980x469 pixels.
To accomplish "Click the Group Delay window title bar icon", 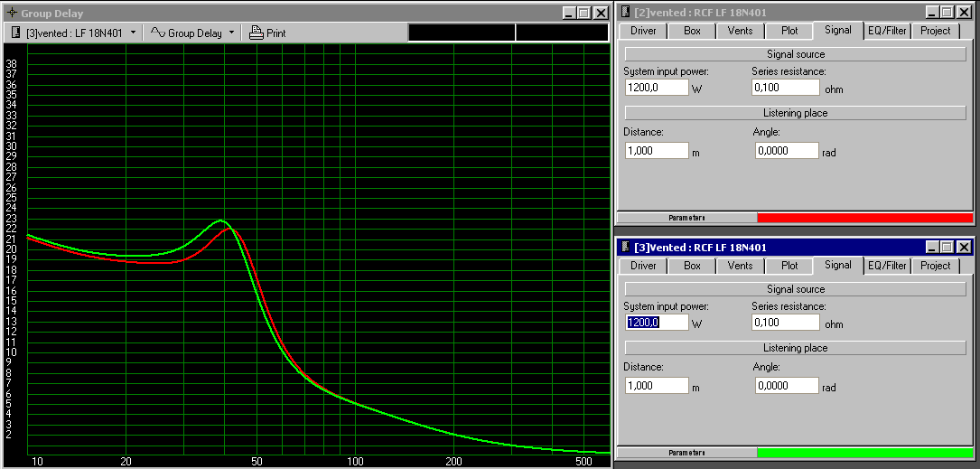I will (x=12, y=13).
